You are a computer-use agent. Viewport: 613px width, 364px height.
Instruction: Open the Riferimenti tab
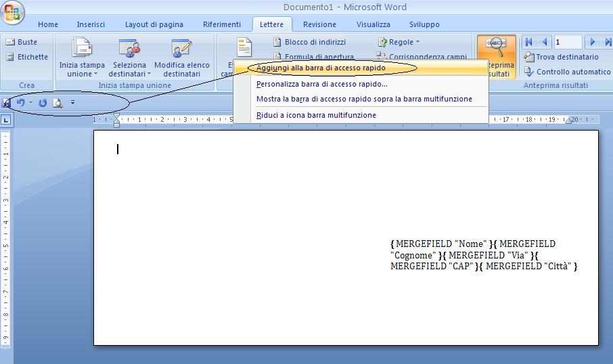(222, 24)
